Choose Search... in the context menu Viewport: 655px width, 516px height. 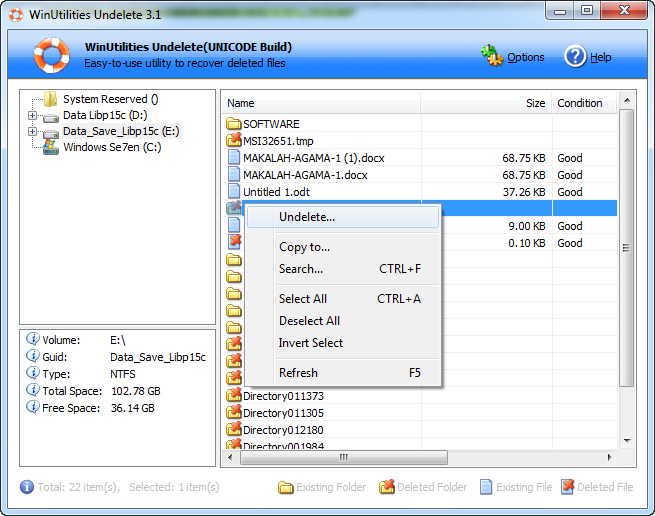click(x=343, y=269)
